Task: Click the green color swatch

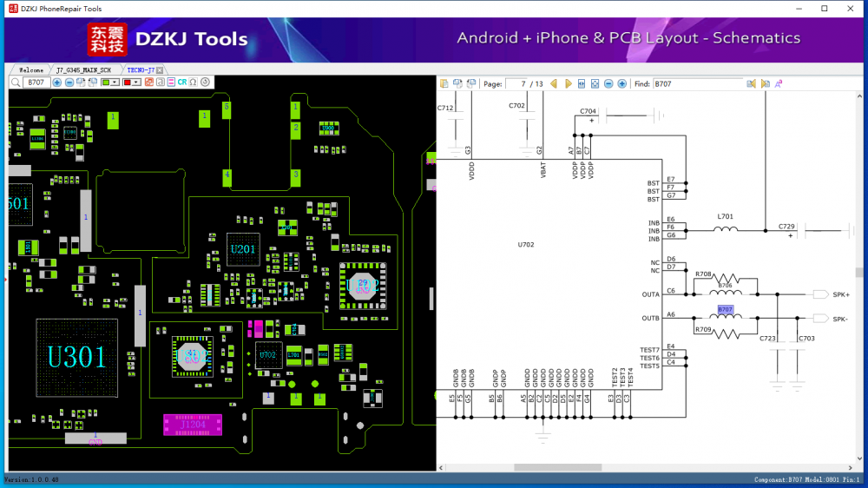Action: point(106,82)
